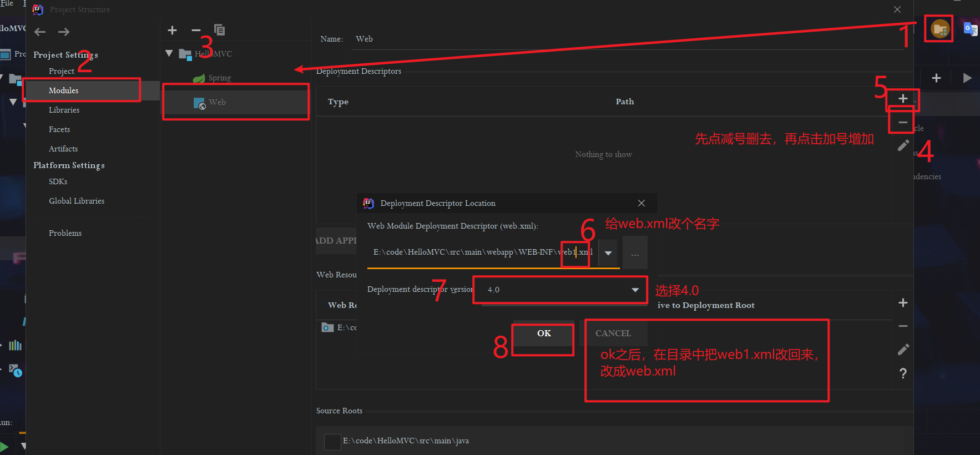The image size is (980, 455).
Task: Open help question mark icon
Action: pyautogui.click(x=903, y=373)
